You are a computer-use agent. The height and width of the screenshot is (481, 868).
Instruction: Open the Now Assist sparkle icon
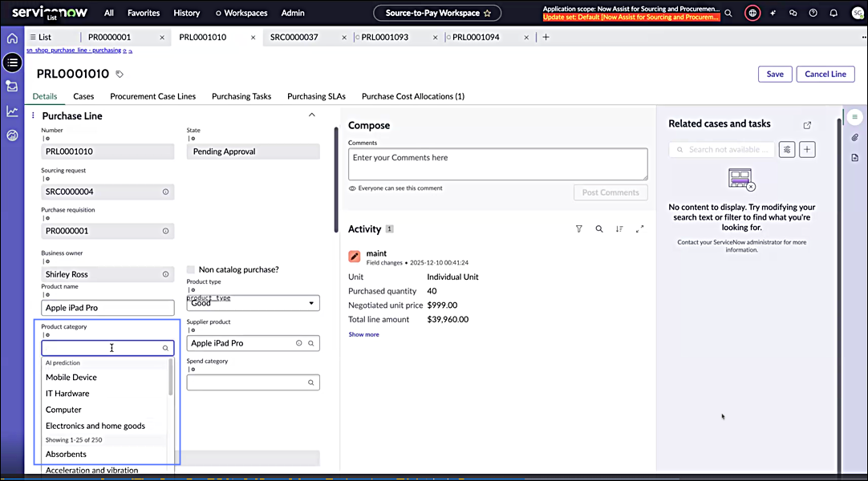[773, 13]
